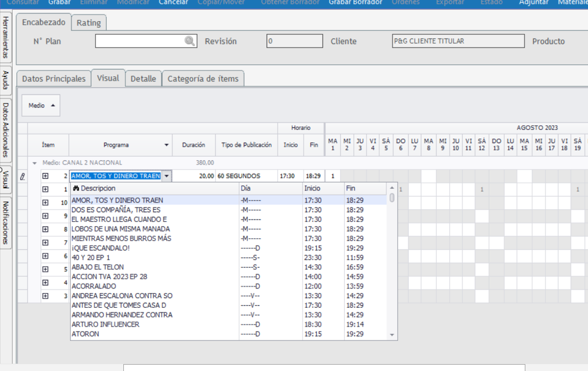Expand item 5 row with plus icon
This screenshot has height=371, width=588.
(x=46, y=269)
